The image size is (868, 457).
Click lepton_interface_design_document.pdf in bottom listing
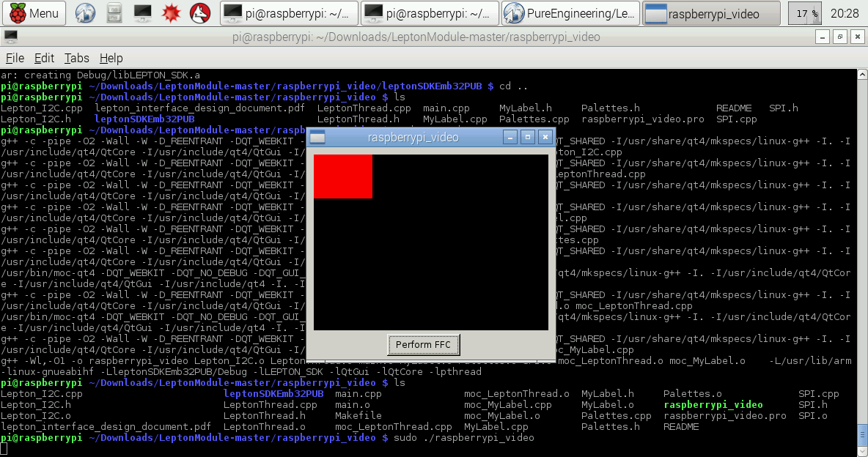click(106, 426)
